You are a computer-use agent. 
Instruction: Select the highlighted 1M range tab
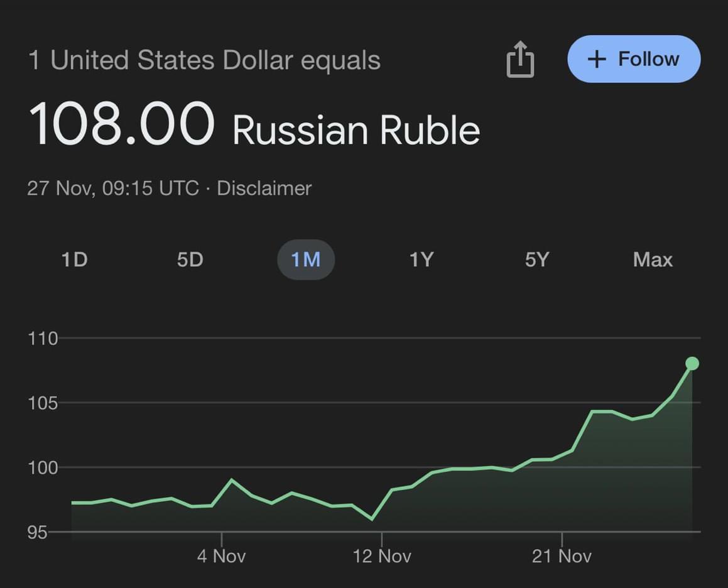306,259
